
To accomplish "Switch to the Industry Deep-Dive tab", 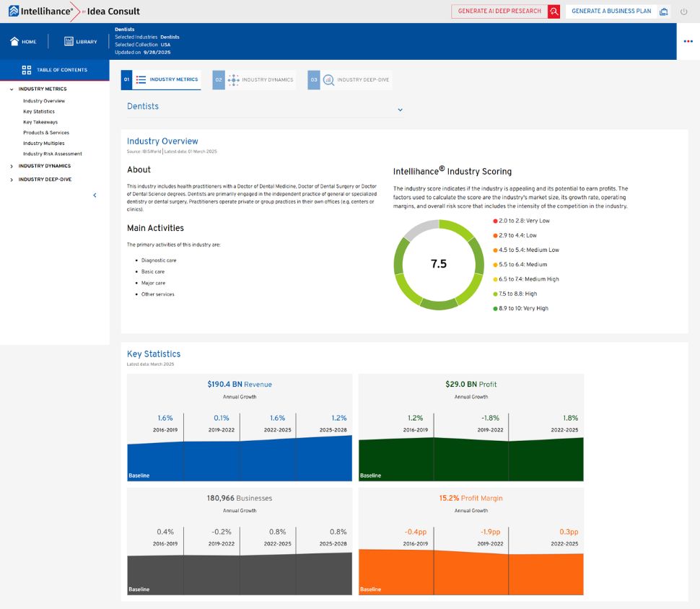I will pyautogui.click(x=350, y=79).
